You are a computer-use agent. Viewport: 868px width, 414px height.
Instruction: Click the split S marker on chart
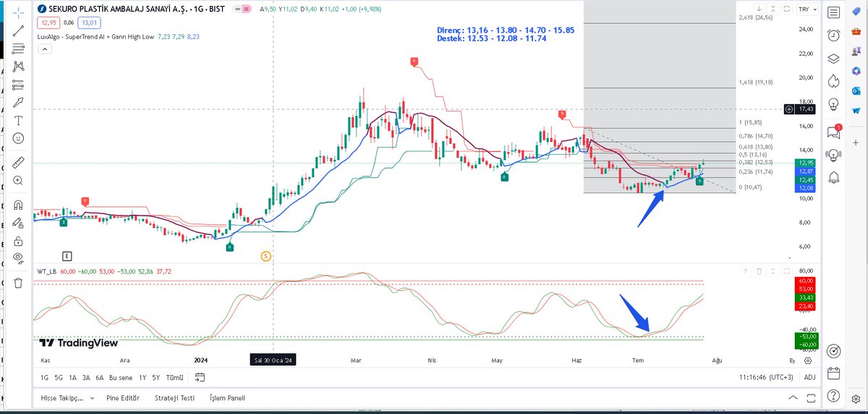click(265, 255)
